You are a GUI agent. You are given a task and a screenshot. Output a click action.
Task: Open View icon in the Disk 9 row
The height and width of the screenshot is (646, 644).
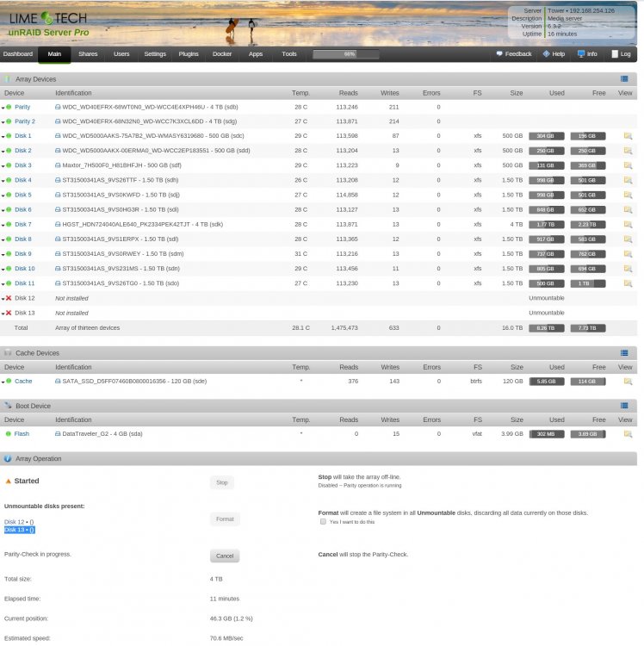628,254
